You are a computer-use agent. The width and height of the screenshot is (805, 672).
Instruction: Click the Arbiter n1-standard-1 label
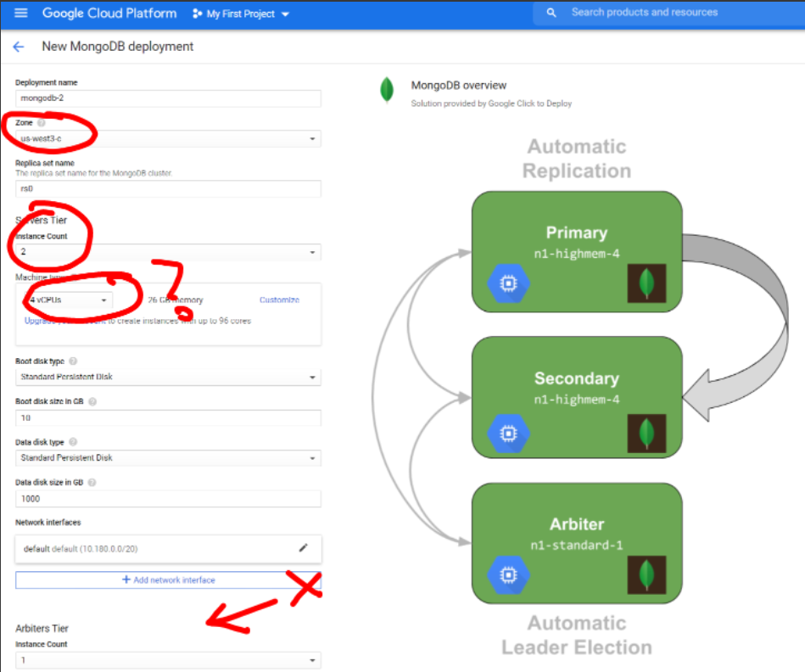coord(577,546)
